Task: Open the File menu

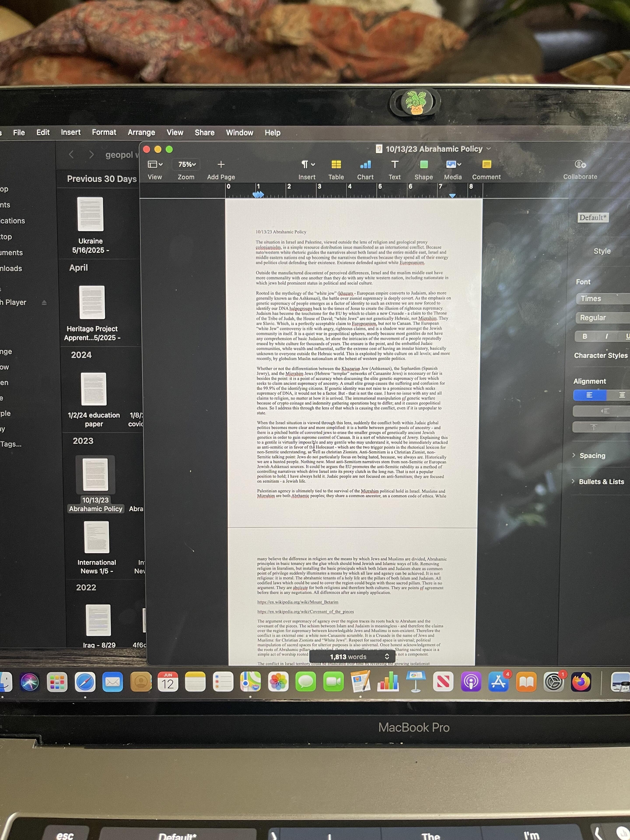Action: [x=19, y=133]
